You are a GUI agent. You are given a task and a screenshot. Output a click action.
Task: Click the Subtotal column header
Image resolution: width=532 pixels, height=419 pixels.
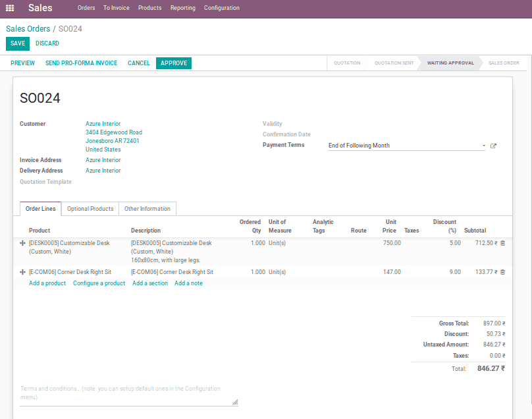pyautogui.click(x=475, y=231)
